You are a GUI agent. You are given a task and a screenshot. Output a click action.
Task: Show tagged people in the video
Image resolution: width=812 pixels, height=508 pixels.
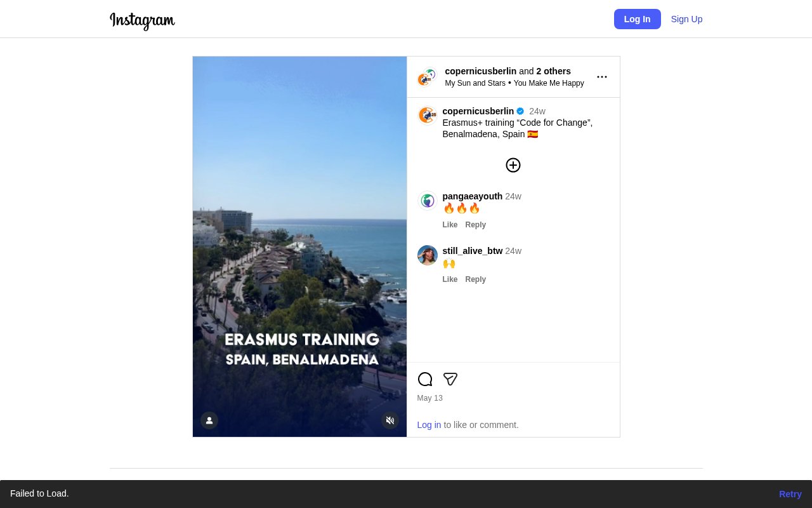pos(209,420)
